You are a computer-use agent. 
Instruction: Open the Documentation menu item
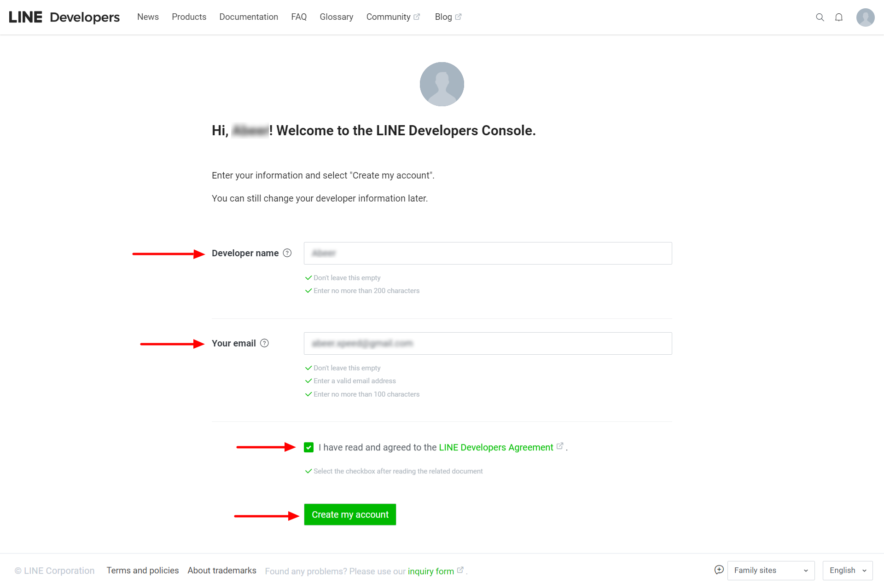coord(248,17)
